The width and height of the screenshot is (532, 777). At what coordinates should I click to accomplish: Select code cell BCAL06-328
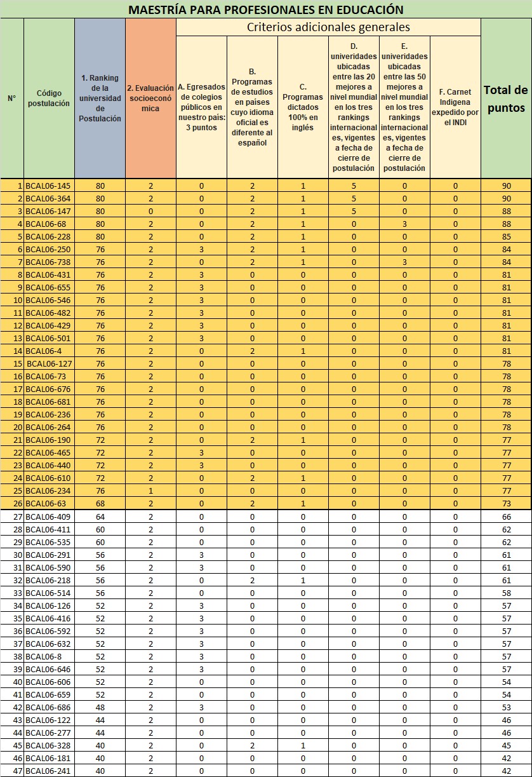point(49,745)
